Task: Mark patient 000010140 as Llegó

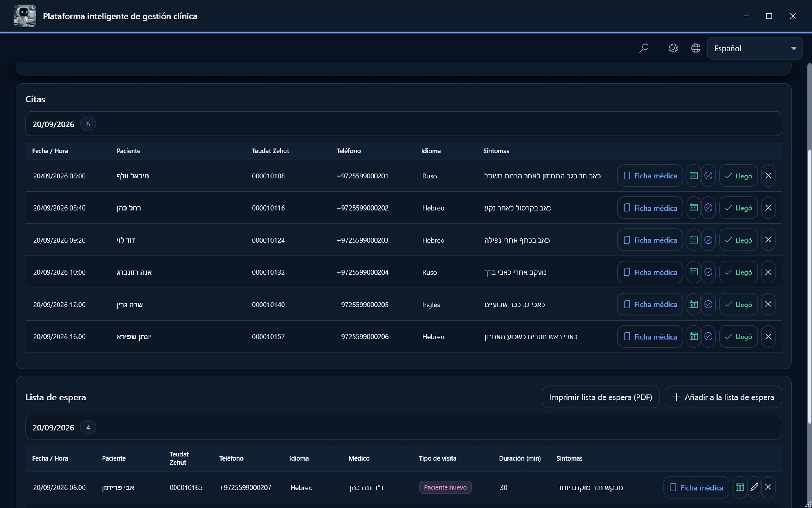Action: 738,304
